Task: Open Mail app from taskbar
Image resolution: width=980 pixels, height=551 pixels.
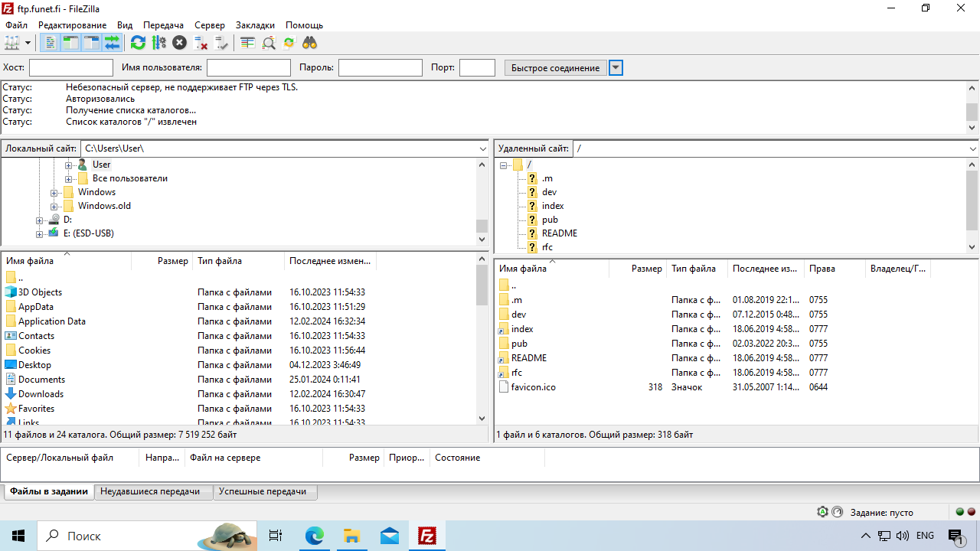Action: pos(389,536)
